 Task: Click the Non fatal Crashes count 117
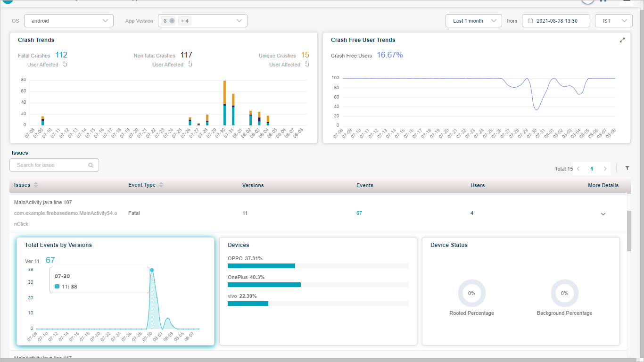tap(186, 55)
